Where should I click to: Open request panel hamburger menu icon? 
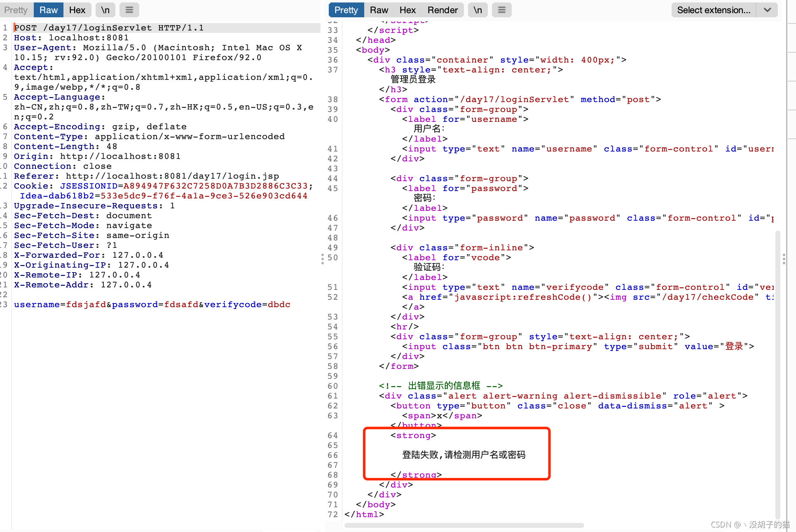[129, 10]
